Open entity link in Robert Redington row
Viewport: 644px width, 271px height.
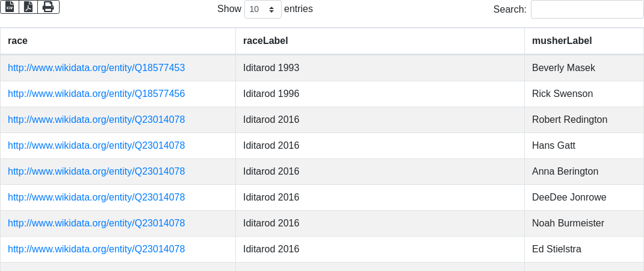point(96,120)
